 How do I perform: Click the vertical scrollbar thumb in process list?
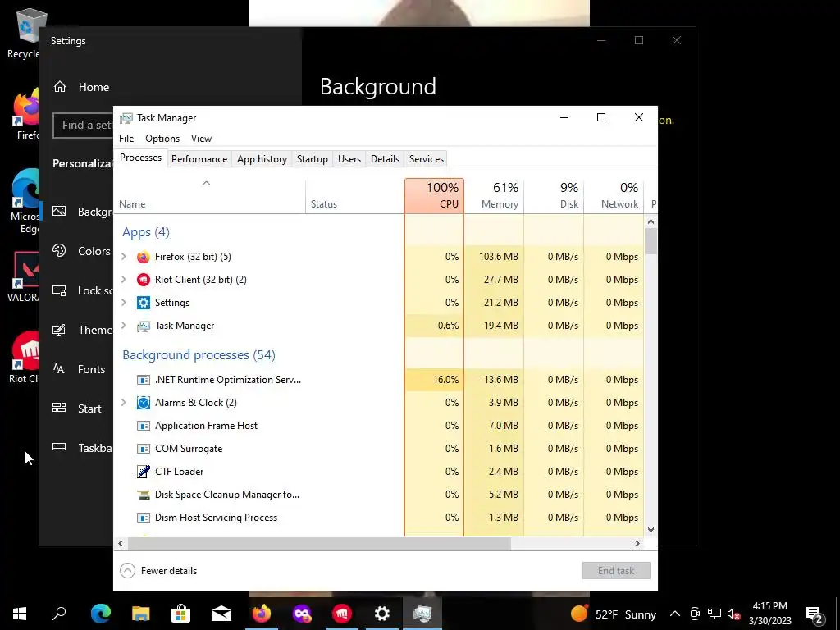pyautogui.click(x=651, y=240)
